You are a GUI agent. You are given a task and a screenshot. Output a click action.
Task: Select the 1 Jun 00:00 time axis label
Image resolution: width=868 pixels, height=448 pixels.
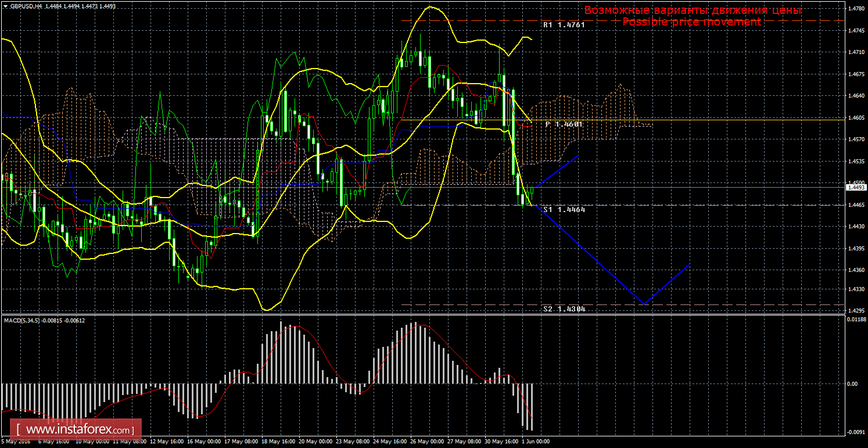[535, 442]
